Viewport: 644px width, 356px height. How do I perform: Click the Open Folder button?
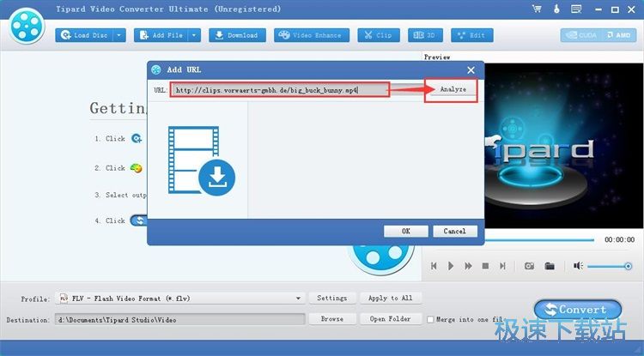point(390,318)
